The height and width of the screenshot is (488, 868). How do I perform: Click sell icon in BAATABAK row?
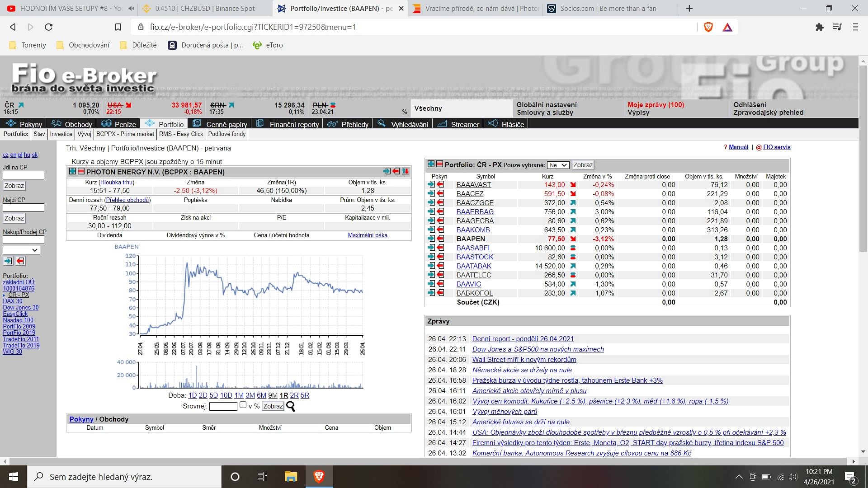(x=440, y=266)
